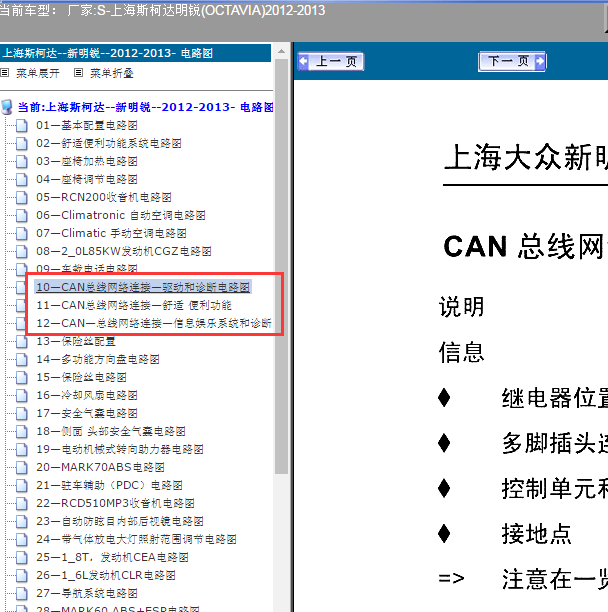Screen dimensions: 608x612
Task: Click document icon beside 19—电动机械式转向助力器电路图
Action: (22, 450)
